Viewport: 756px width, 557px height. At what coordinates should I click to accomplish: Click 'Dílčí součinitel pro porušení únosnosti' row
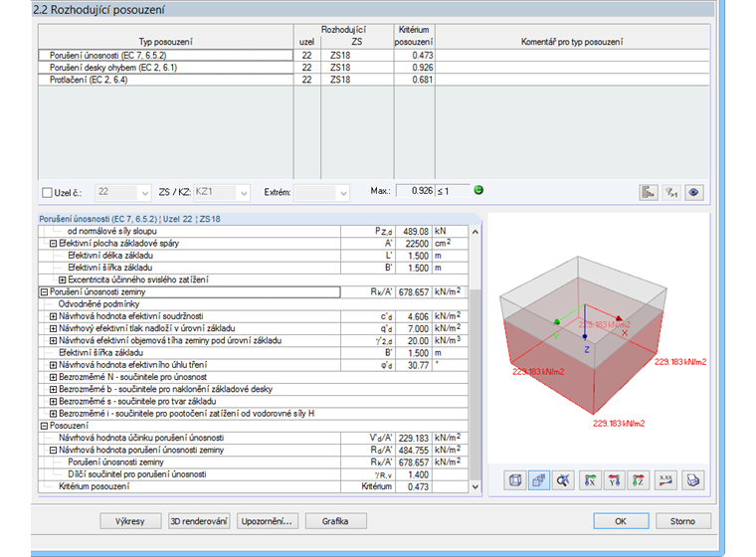253,474
